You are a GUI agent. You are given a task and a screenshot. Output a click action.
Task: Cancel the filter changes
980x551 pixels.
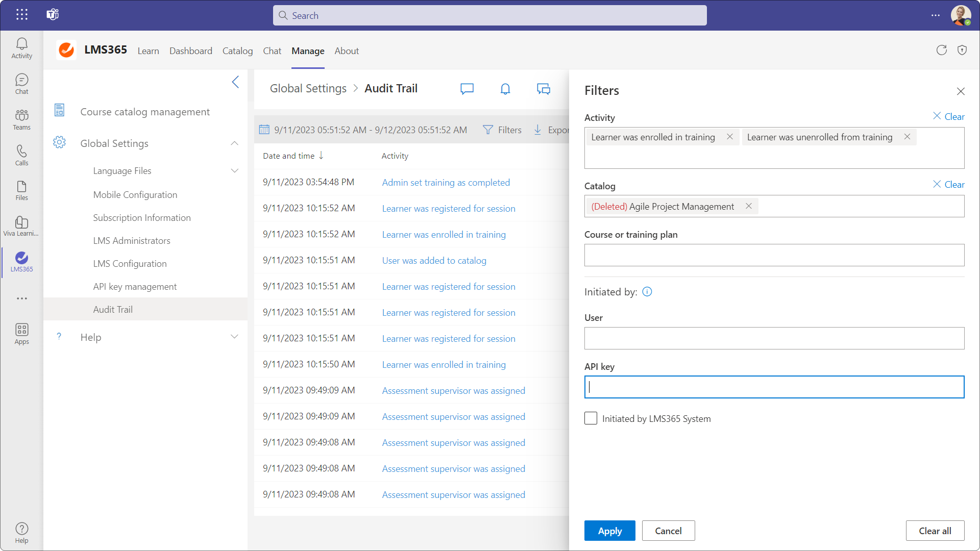pyautogui.click(x=668, y=531)
